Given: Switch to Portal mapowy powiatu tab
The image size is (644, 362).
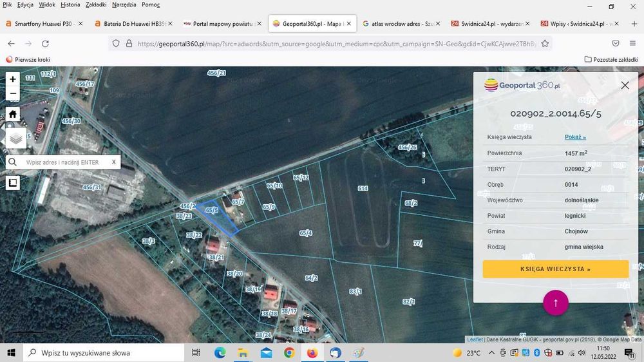Looking at the screenshot, I should tap(222, 24).
